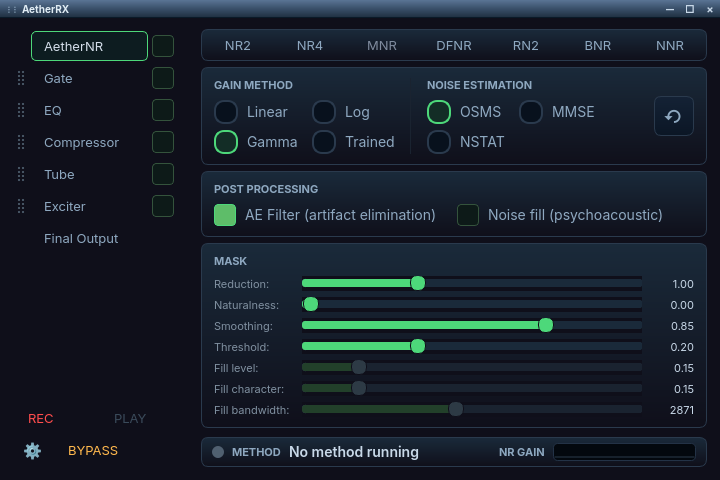Click the Reduction value 1.00
The width and height of the screenshot is (720, 480).
(x=683, y=284)
